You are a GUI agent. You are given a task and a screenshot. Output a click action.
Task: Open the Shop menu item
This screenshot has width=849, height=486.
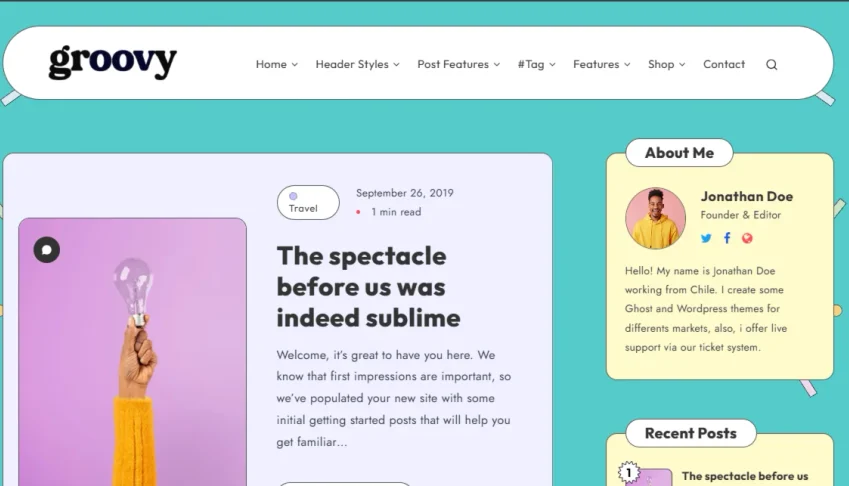click(x=661, y=64)
